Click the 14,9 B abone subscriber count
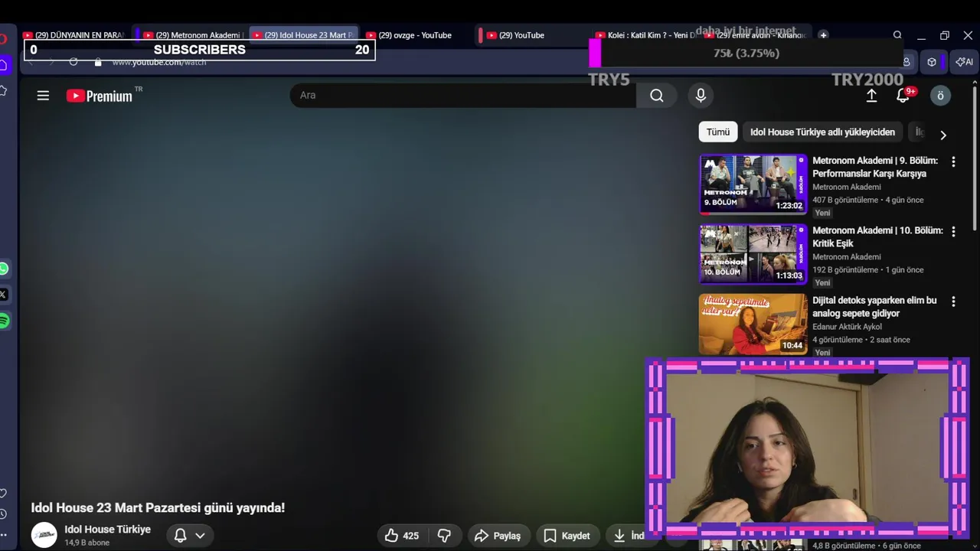 (87, 543)
